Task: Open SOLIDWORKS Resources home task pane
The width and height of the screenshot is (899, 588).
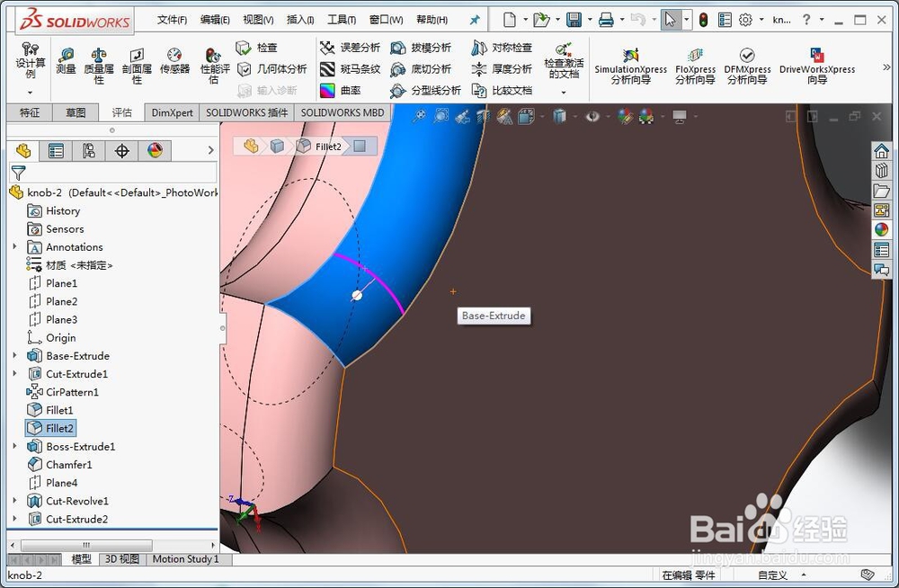Action: click(882, 151)
